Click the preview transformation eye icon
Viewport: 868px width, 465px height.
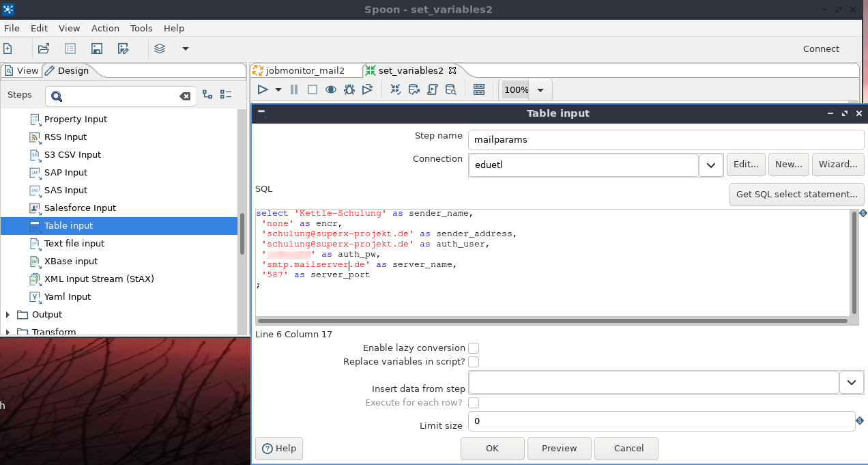point(331,89)
